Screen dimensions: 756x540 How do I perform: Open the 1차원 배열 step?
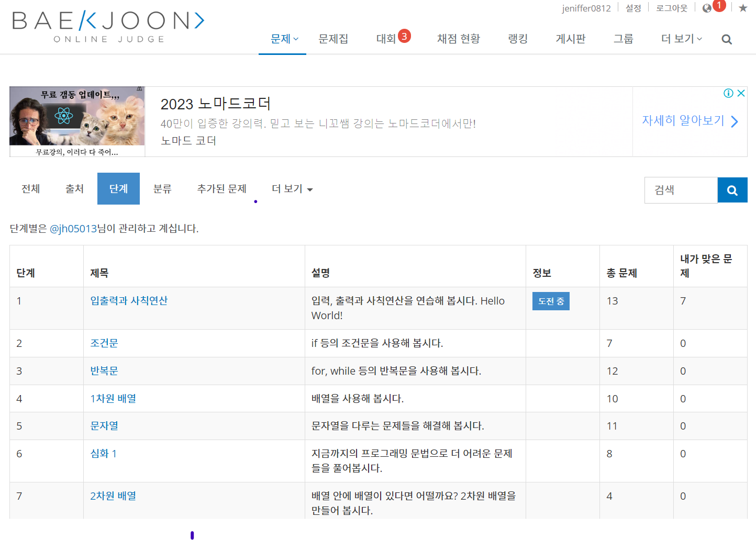click(x=113, y=399)
